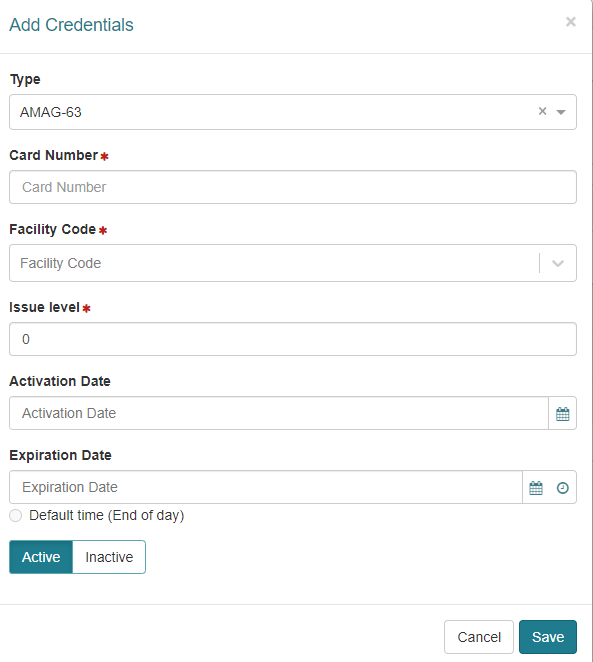Screen dimensions: 593x662
Task: Open the Activation Date calendar picker
Action: (x=562, y=413)
